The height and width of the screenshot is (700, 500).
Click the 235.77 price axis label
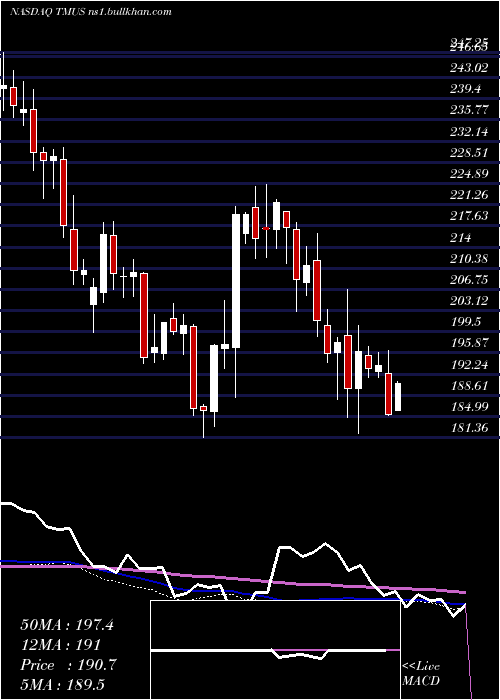click(x=469, y=110)
